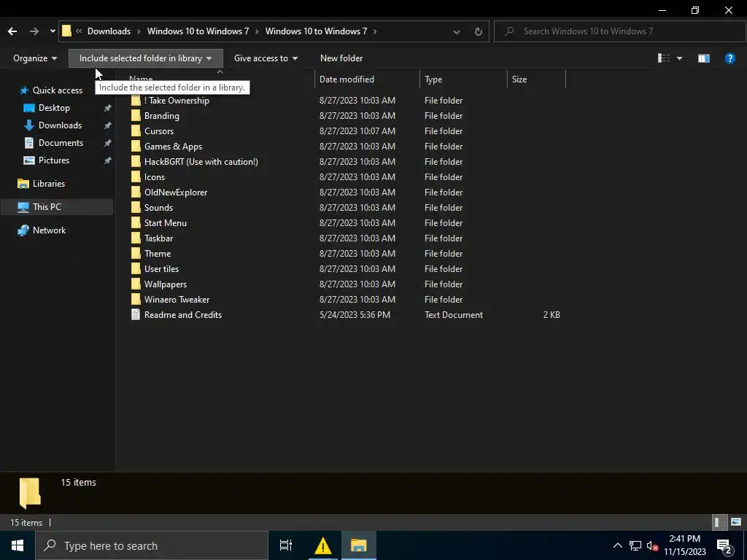Click the search Windows 10 to Windows 7 field
Image resolution: width=747 pixels, height=560 pixels.
(620, 31)
